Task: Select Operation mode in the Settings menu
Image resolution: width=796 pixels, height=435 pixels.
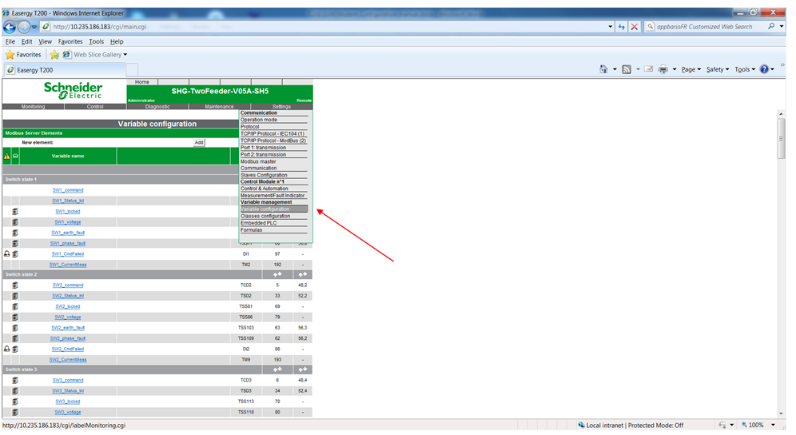Action: pos(259,120)
